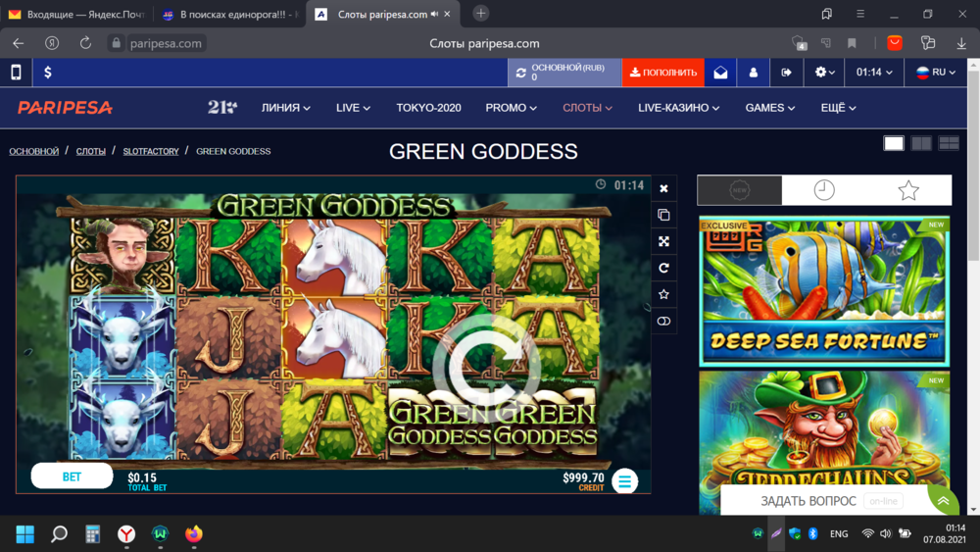
Task: Switch to Яндекс.Почта Входящие browser tab
Action: (x=76, y=14)
